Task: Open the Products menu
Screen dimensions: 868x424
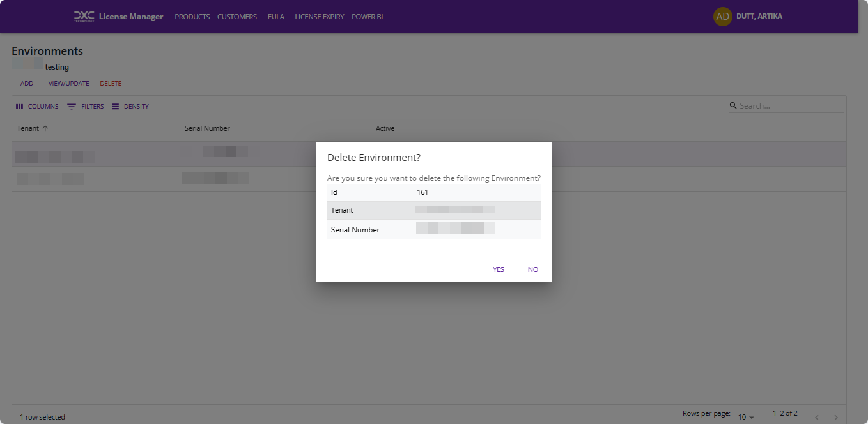Action: pyautogui.click(x=192, y=17)
